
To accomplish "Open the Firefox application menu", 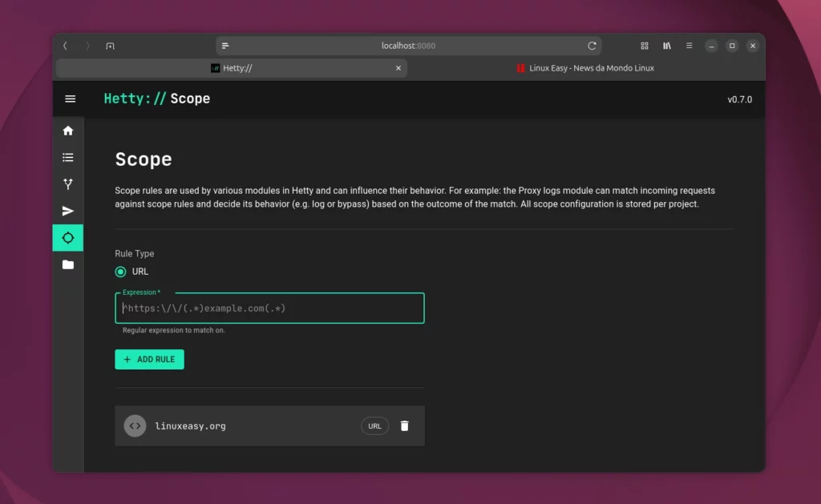I will pos(689,46).
